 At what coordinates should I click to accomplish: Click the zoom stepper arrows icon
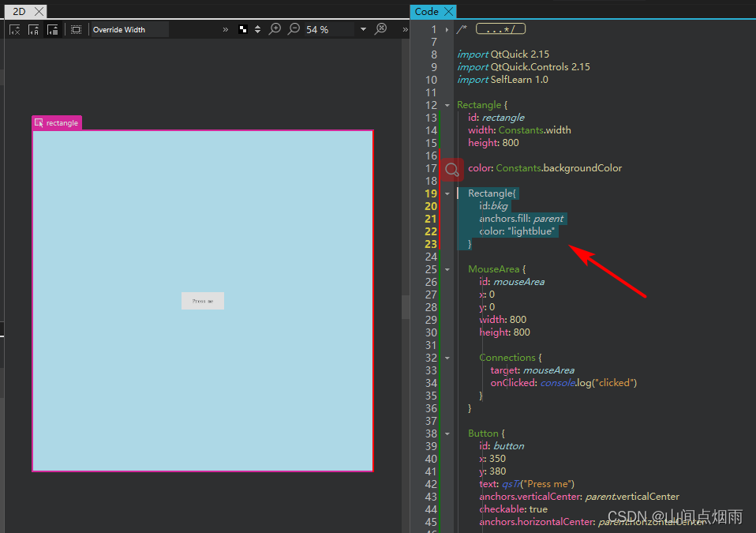point(257,29)
